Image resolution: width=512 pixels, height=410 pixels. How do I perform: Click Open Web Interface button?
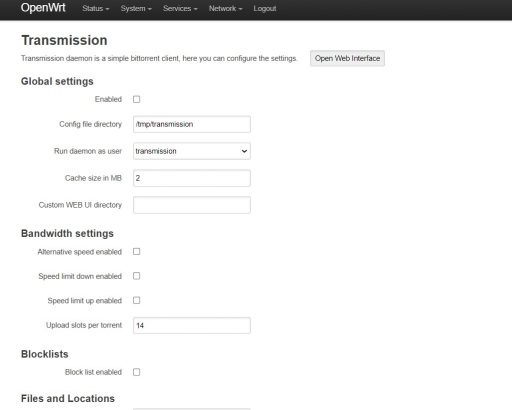pos(347,58)
